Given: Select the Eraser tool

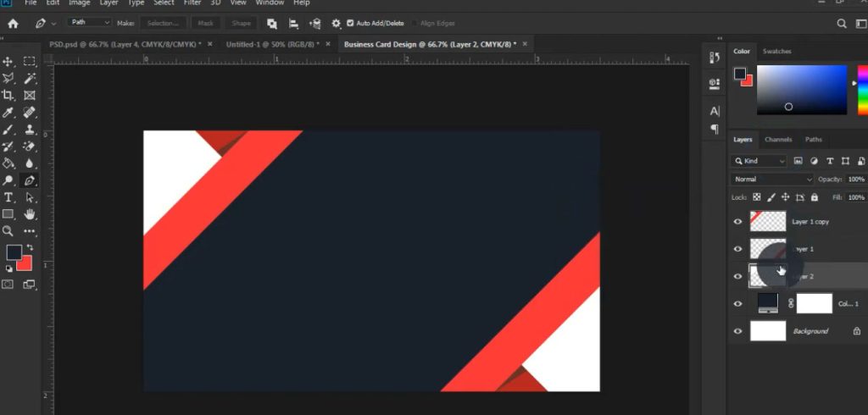Looking at the screenshot, I should pos(30,147).
